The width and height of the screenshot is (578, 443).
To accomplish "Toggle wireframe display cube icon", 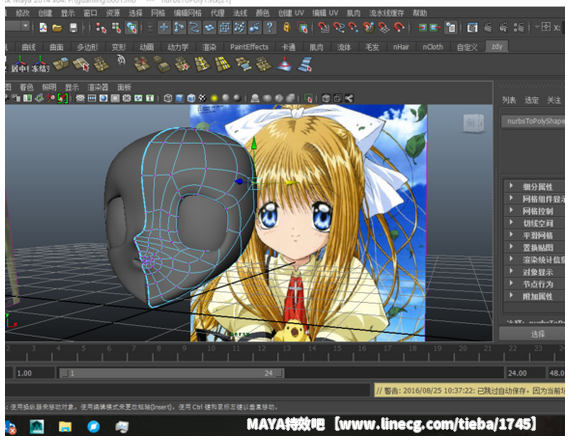I will [x=168, y=98].
